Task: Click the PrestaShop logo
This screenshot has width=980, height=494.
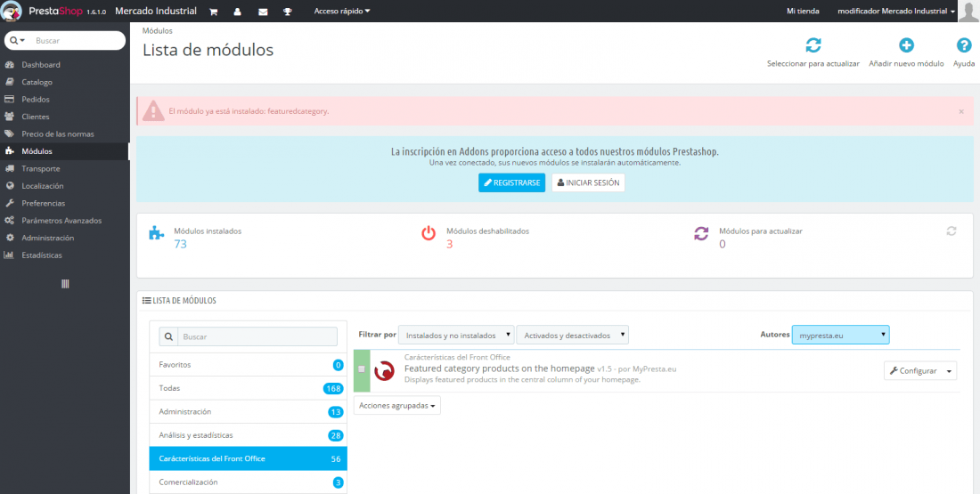Action: tap(43, 11)
